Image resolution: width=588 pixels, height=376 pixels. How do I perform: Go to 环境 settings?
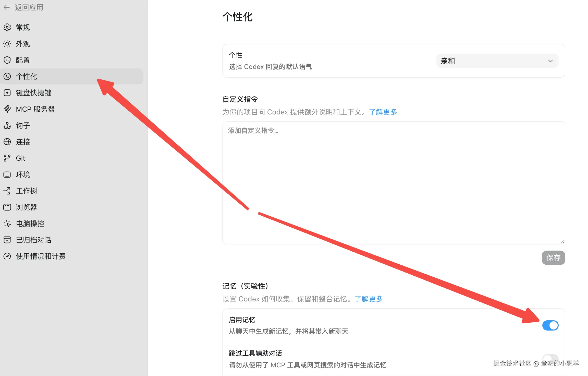(72, 174)
